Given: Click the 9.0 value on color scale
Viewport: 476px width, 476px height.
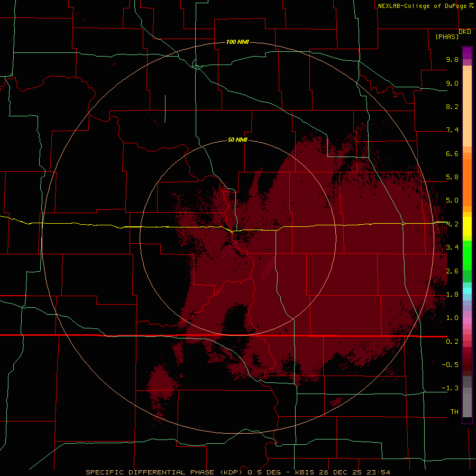Looking at the screenshot, I should [x=452, y=83].
